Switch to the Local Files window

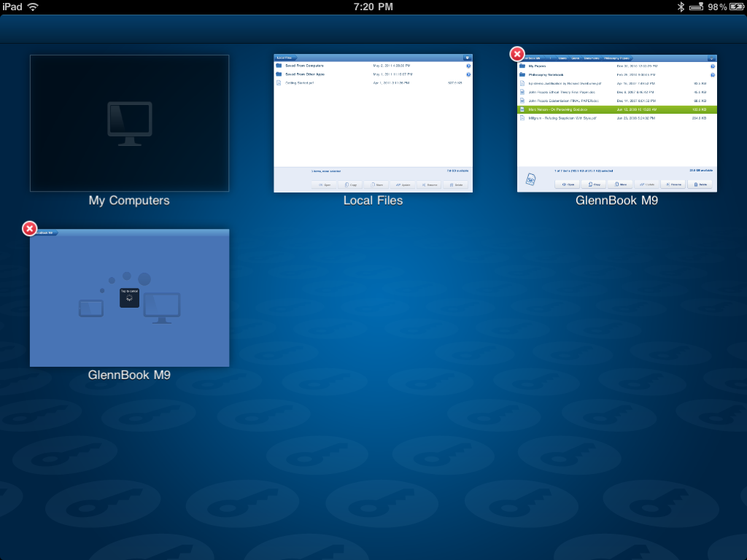click(373, 124)
